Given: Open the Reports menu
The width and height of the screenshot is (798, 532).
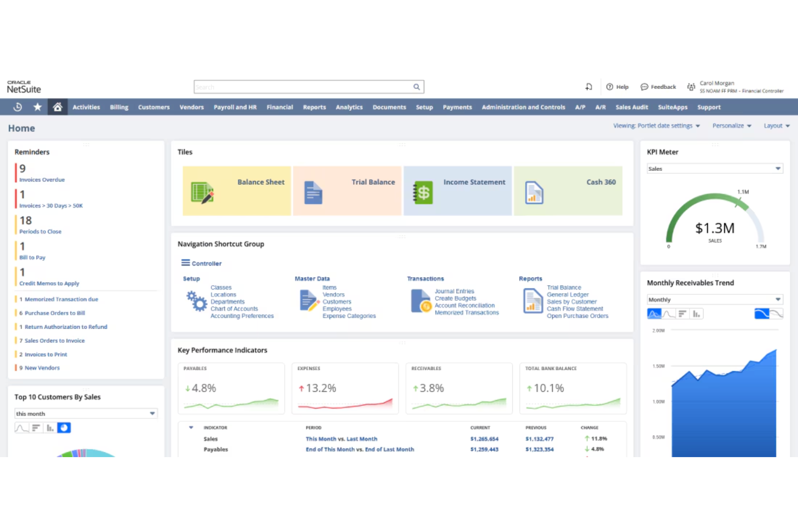Looking at the screenshot, I should [x=314, y=107].
